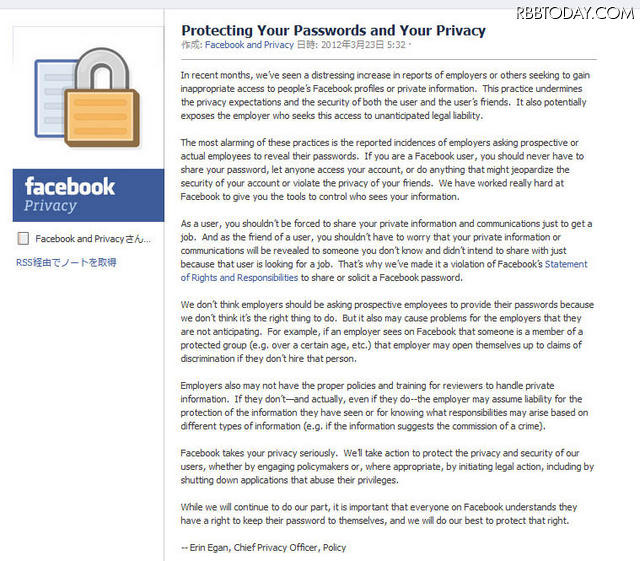Click the RBBTODAY.COM watermark logo
Screen dimensions: 640x561
pyautogui.click(x=575, y=12)
